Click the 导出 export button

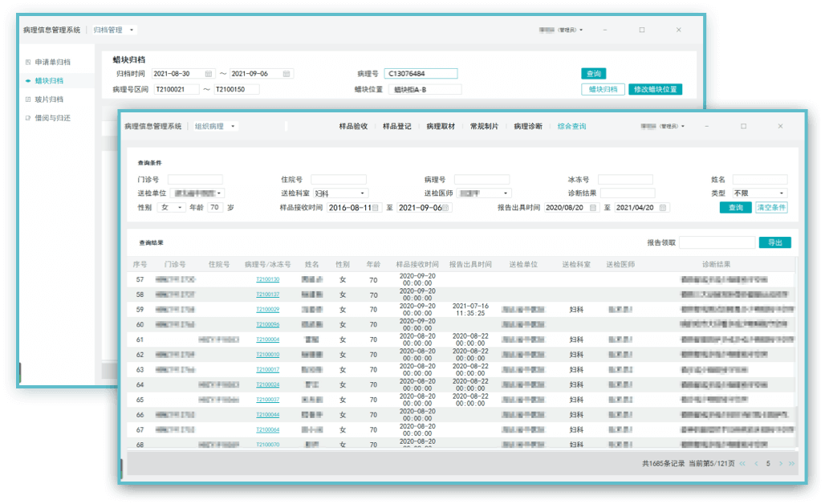coord(774,242)
